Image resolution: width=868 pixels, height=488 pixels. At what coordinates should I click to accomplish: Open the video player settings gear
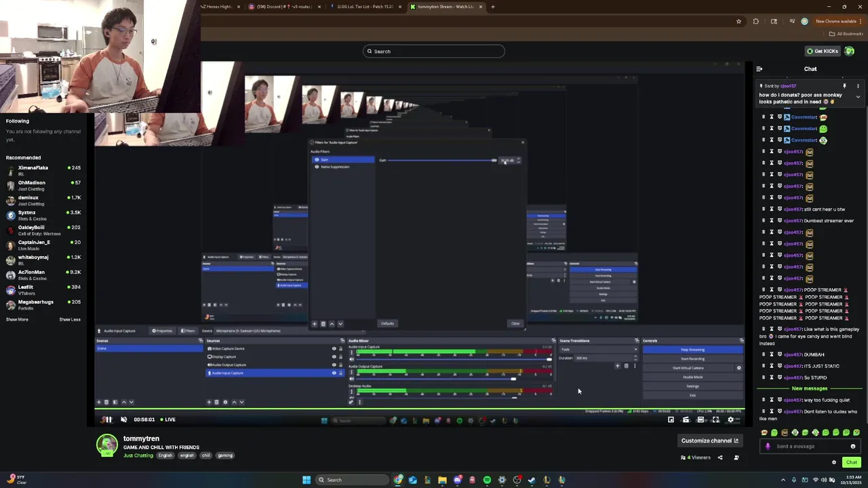point(730,420)
